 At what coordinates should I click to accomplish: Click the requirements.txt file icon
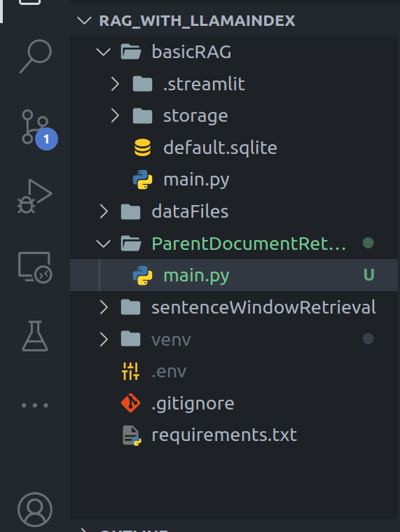[x=132, y=435]
